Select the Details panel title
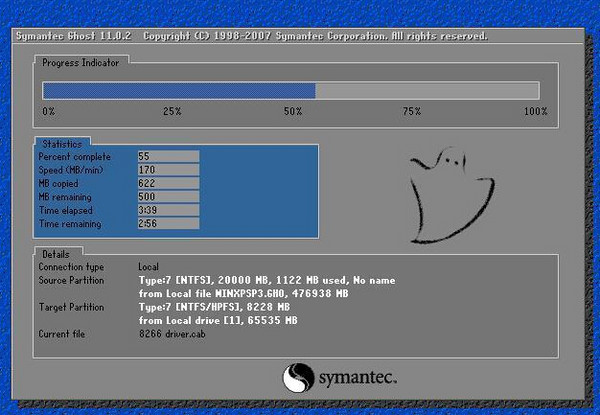The height and width of the screenshot is (415, 600). tap(56, 254)
